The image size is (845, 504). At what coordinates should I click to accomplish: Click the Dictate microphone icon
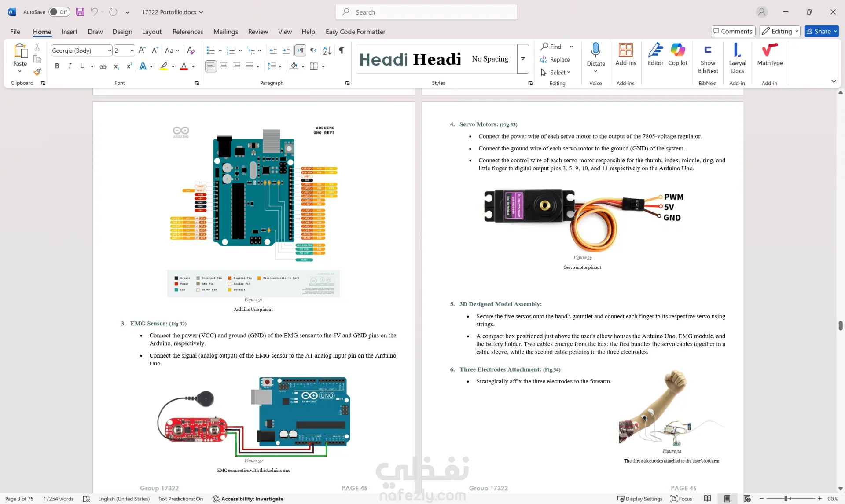pyautogui.click(x=595, y=51)
